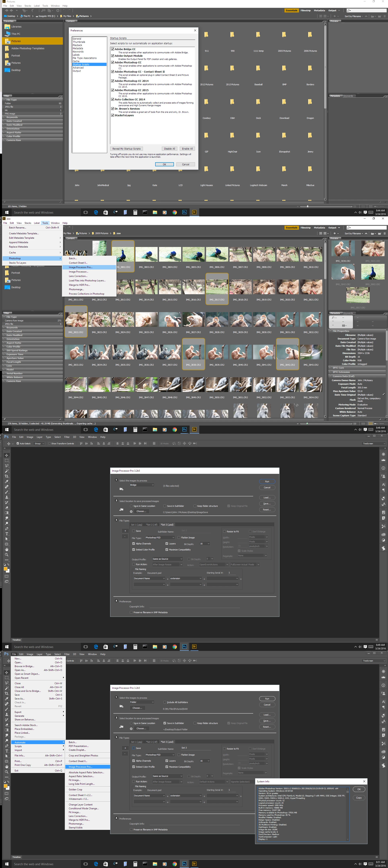
Task: Uncheck Dr. Brown's Services startup script
Action: (x=113, y=109)
